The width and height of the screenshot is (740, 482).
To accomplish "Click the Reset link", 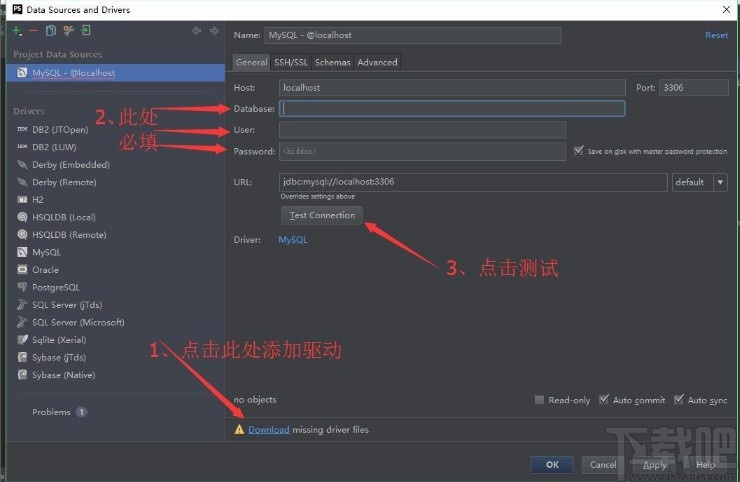I will point(716,35).
